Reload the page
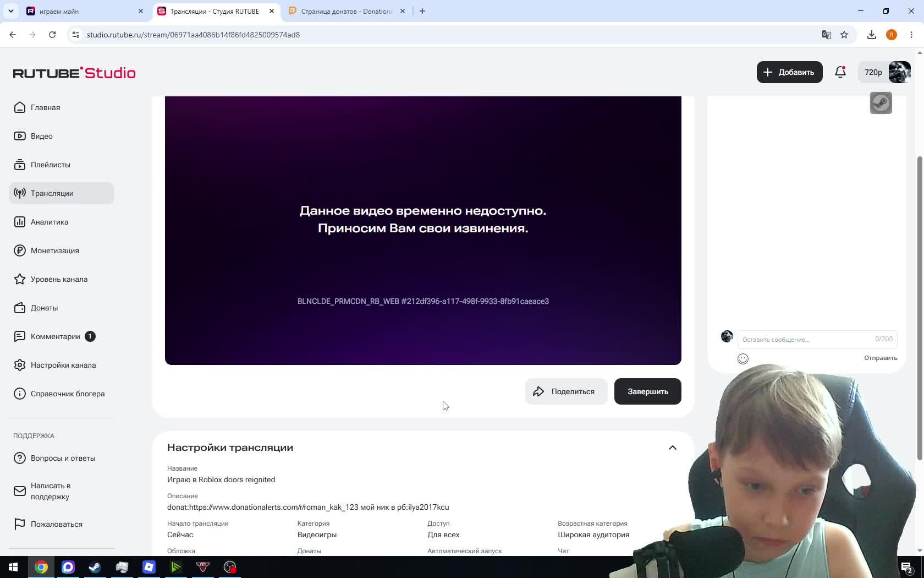The height and width of the screenshot is (578, 924). (x=52, y=35)
